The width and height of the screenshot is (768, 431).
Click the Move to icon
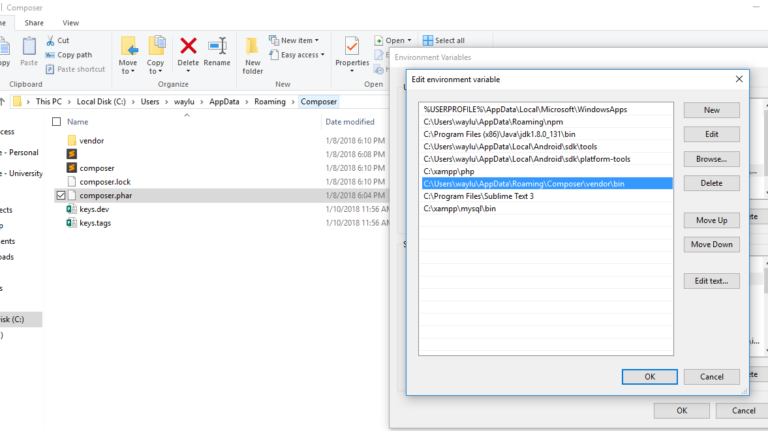[129, 46]
